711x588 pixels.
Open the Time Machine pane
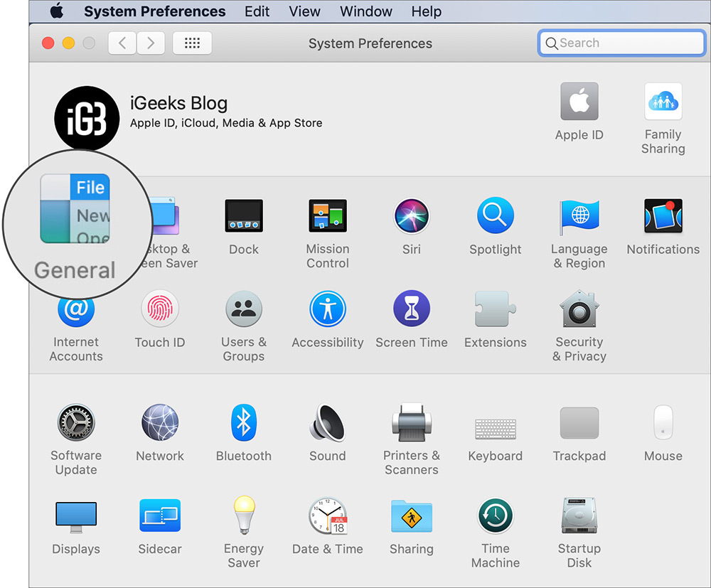[x=496, y=515]
